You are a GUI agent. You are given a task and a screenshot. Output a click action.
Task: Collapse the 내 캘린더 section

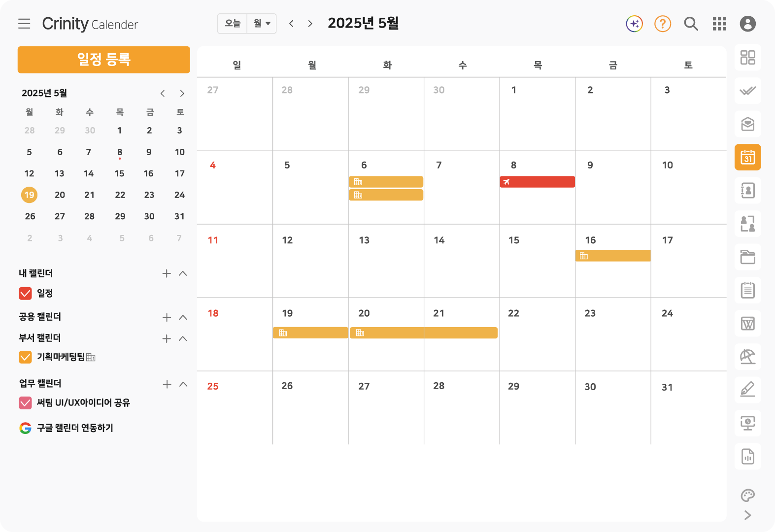tap(183, 273)
